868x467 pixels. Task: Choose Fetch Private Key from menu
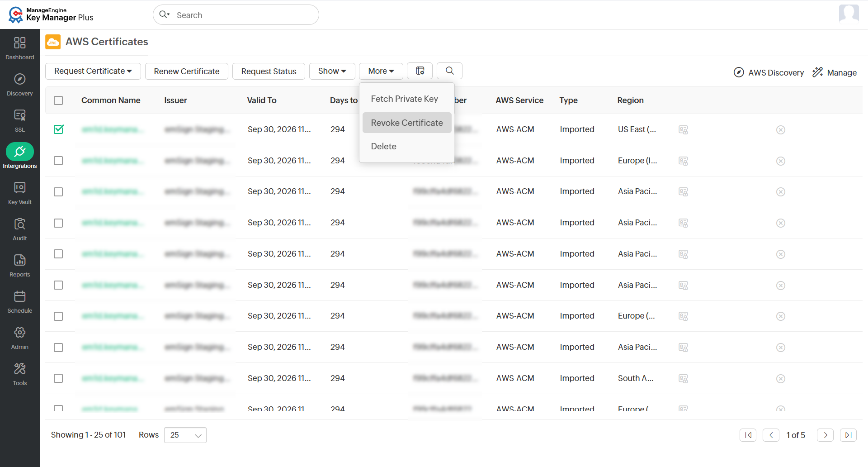click(405, 99)
